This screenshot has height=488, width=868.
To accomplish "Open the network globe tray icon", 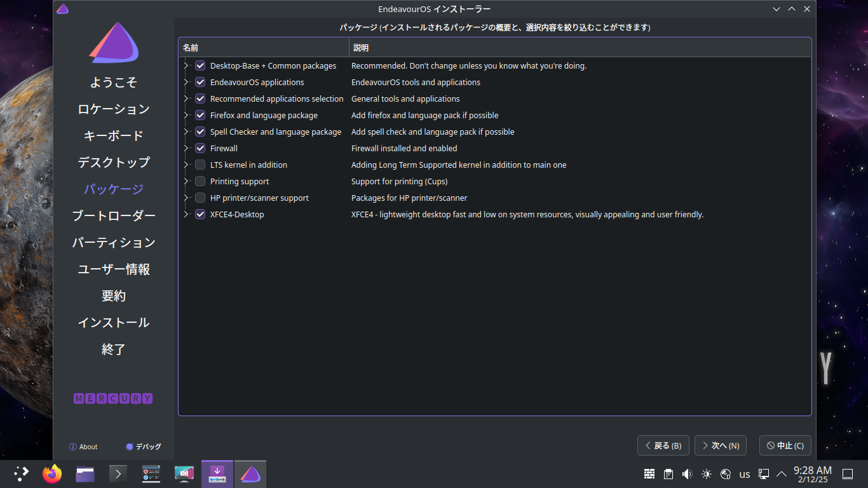I will pos(726,474).
